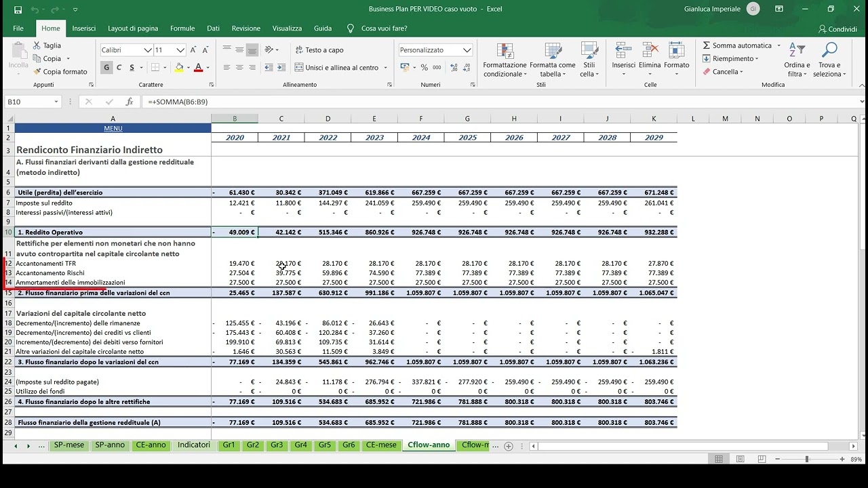This screenshot has width=868, height=488.
Task: Align text to middle icon
Action: [239, 50]
